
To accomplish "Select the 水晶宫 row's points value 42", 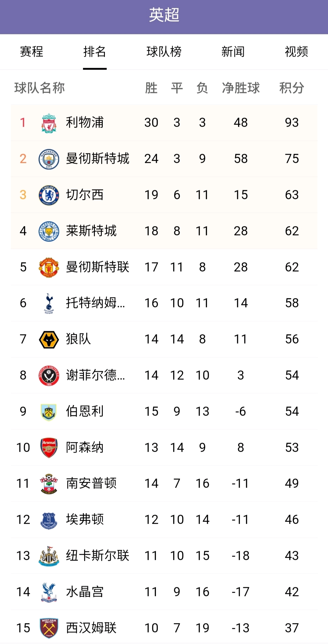I will click(292, 592).
